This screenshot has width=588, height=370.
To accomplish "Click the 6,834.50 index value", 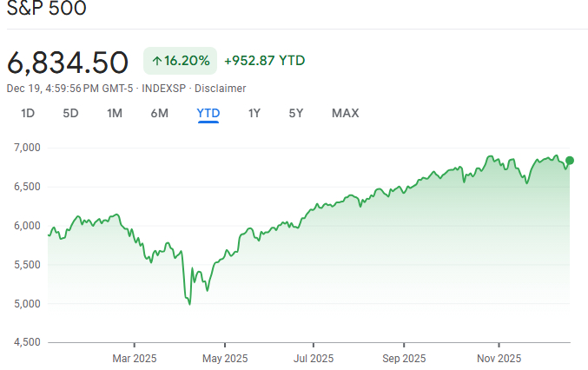I will click(x=68, y=62).
